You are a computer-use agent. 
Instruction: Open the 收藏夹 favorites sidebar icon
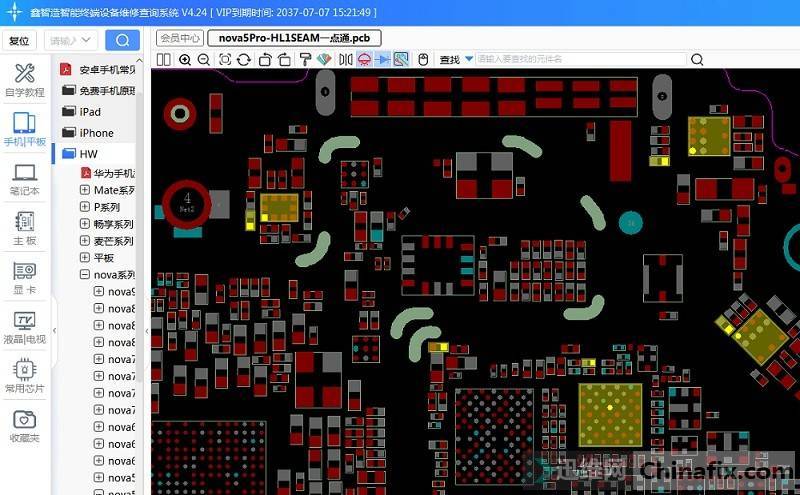click(x=25, y=426)
